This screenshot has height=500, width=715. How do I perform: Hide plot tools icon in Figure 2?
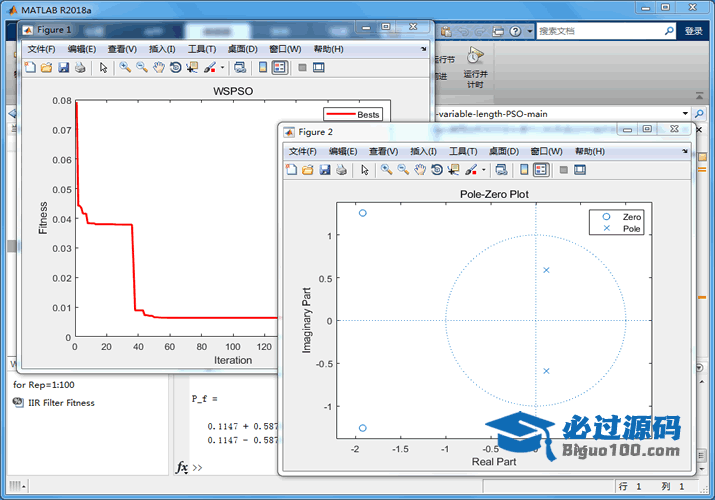(x=564, y=170)
